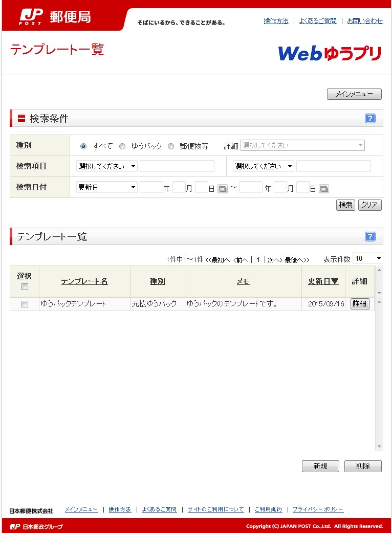Open help for the 検索条件 section

[x=370, y=119]
